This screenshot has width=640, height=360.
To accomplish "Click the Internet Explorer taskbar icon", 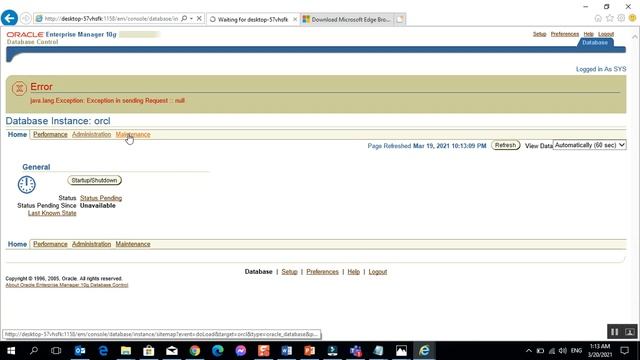I will pyautogui.click(x=424, y=351).
